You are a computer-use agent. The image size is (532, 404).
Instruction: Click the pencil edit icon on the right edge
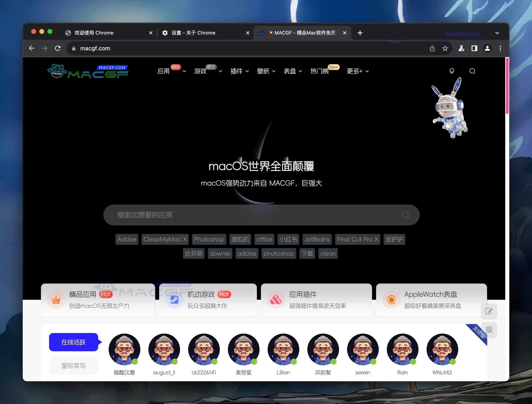pos(489,311)
